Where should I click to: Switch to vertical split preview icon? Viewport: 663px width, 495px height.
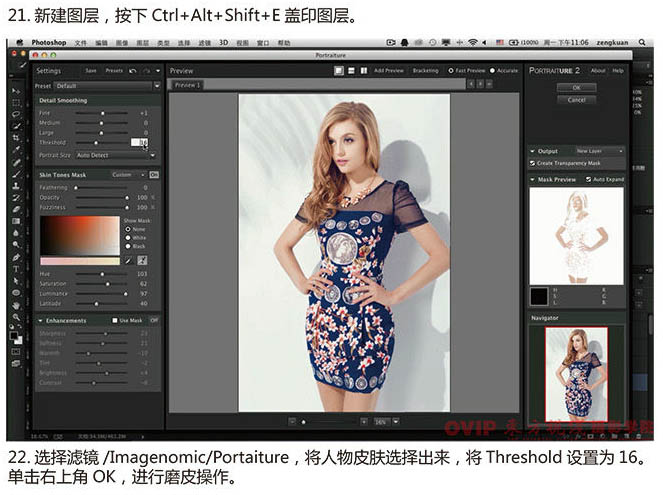[364, 71]
